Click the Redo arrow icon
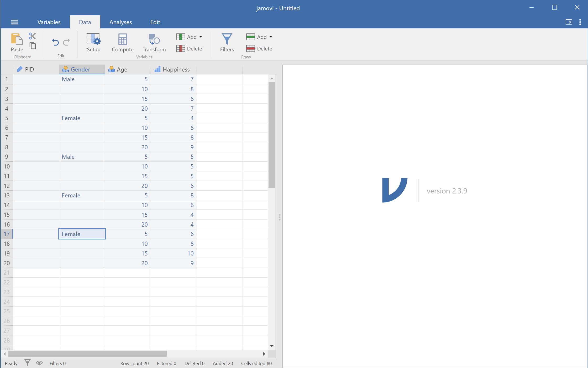This screenshot has width=588, height=368. (67, 42)
